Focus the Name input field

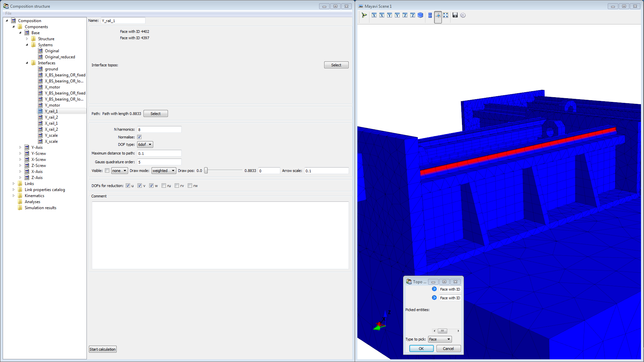click(x=123, y=21)
